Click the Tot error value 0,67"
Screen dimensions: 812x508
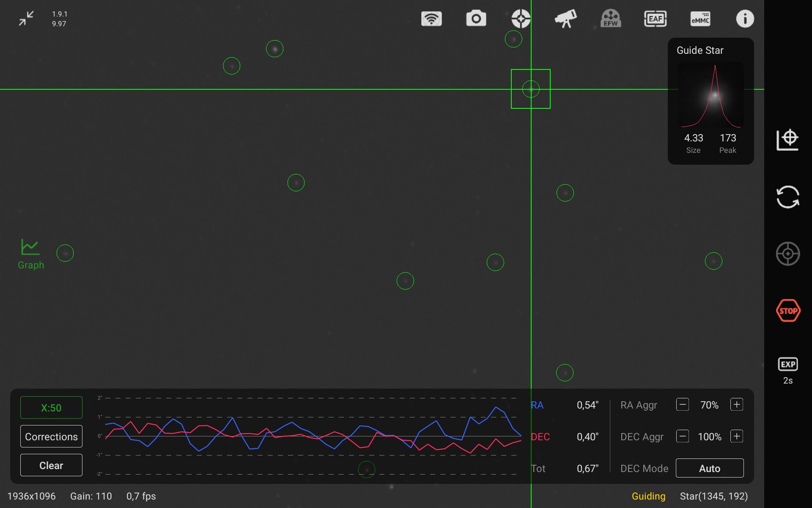(x=587, y=469)
